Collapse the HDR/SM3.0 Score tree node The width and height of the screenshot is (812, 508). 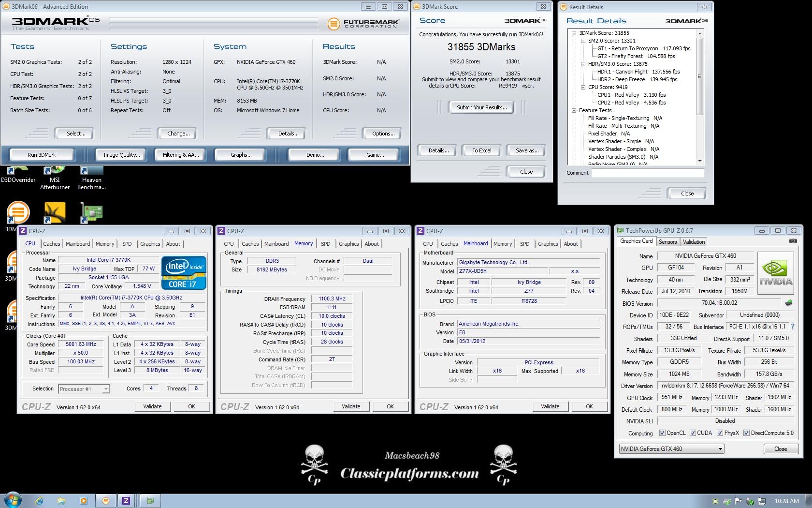pos(583,64)
